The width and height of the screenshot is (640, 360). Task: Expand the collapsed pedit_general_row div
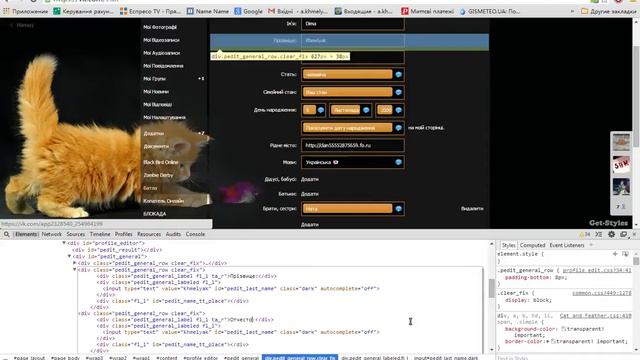pyautogui.click(x=75, y=263)
